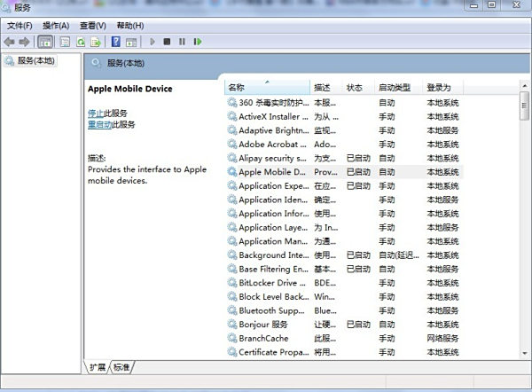Click 网络服务 login cell in BranchCache row
This screenshot has height=392, width=532.
442,339
